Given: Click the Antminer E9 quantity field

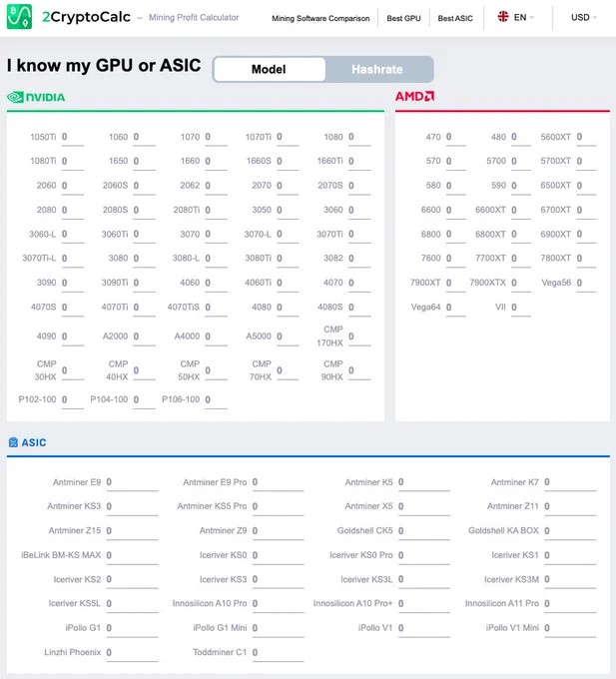Looking at the screenshot, I should click(x=132, y=483).
